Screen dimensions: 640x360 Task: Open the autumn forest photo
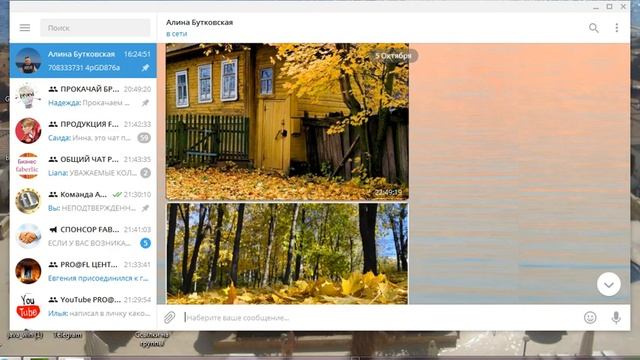point(287,253)
